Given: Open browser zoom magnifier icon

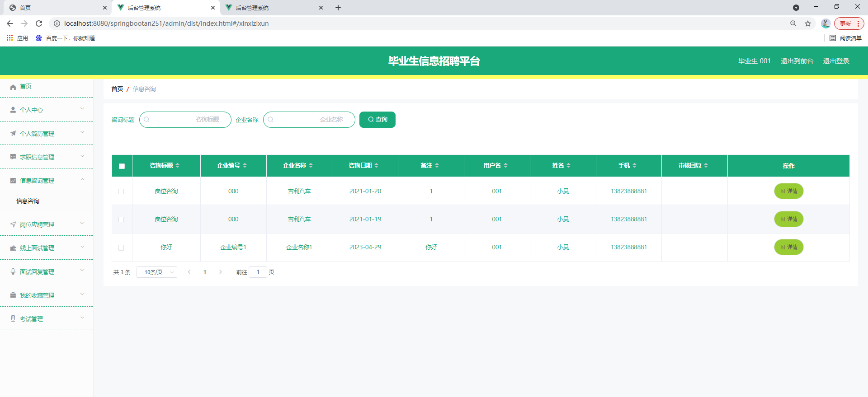Looking at the screenshot, I should pyautogui.click(x=793, y=23).
